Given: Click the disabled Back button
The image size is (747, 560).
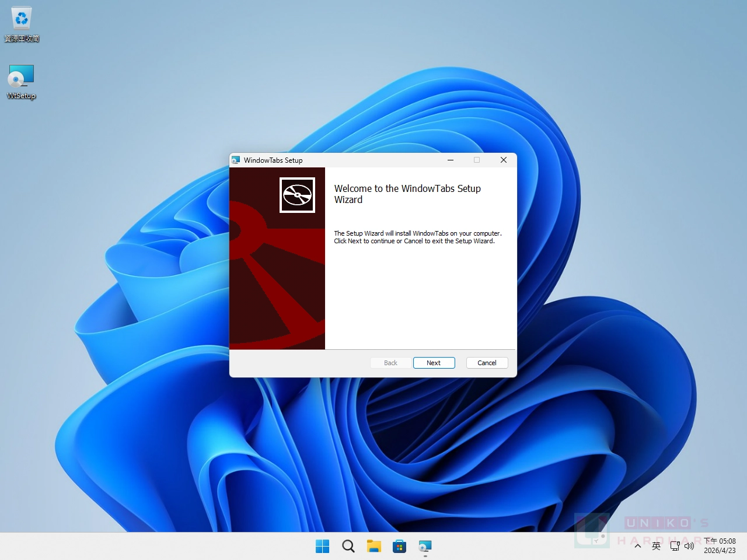Looking at the screenshot, I should pos(390,363).
